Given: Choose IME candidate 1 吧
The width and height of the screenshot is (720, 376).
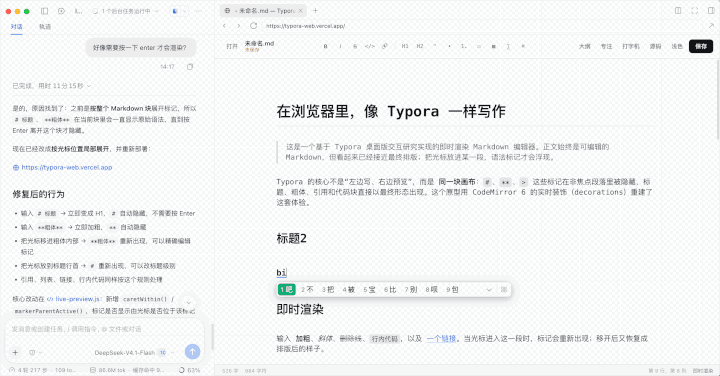Looking at the screenshot, I should coord(287,289).
